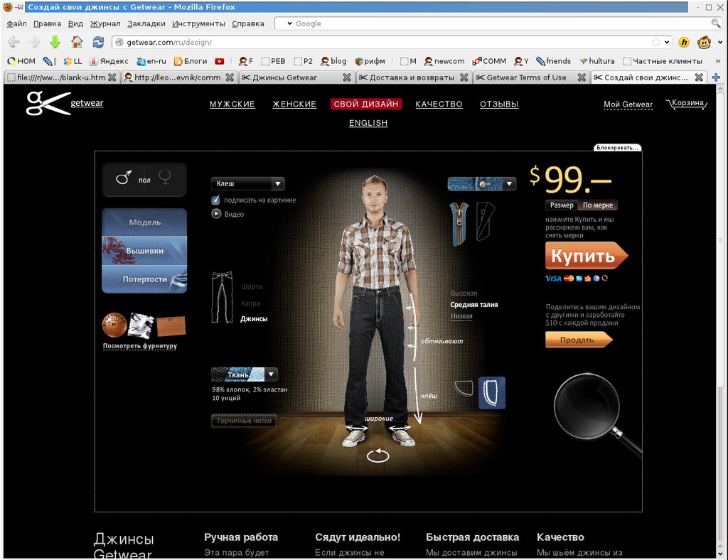Image resolution: width=728 pixels, height=560 pixels.
Task: Click the search magnifier in Google box
Action: point(715,23)
